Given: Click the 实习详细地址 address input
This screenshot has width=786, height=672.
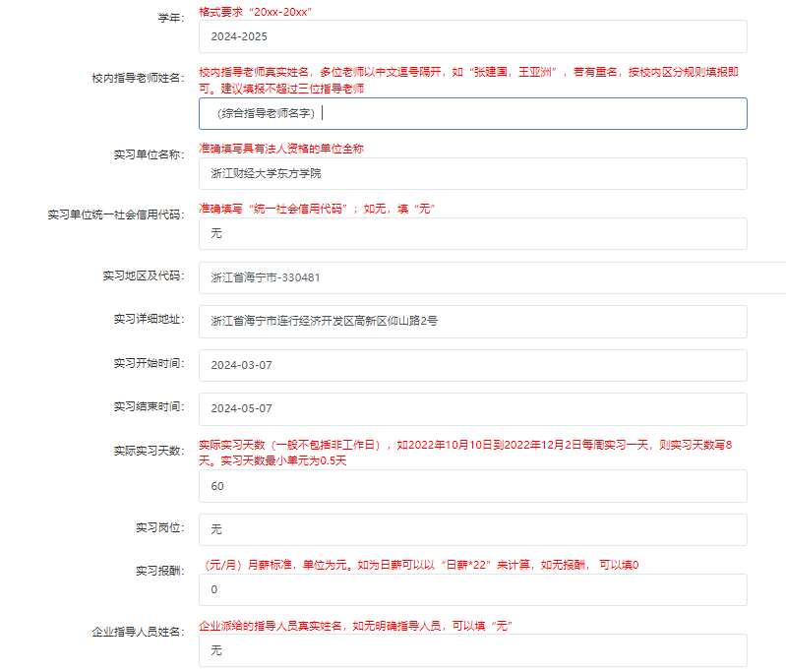Looking at the screenshot, I should [x=472, y=321].
